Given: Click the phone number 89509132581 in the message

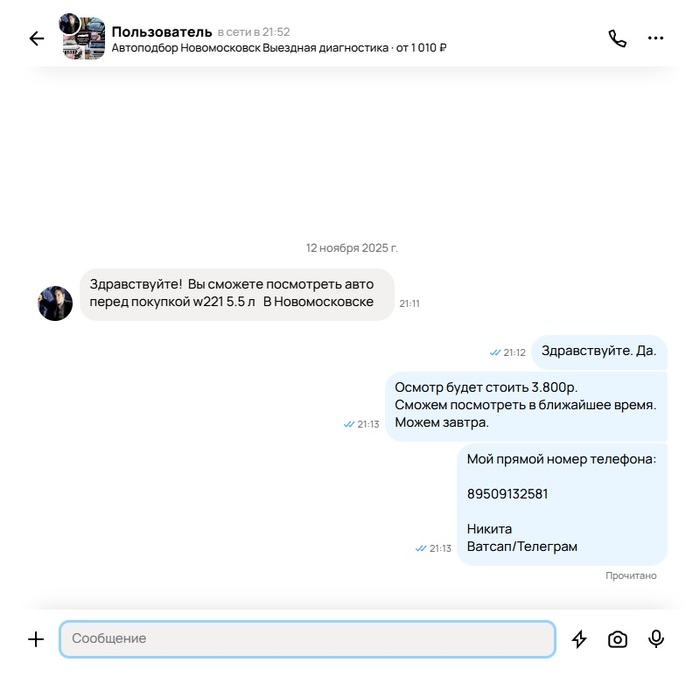Looking at the screenshot, I should pos(507,494).
